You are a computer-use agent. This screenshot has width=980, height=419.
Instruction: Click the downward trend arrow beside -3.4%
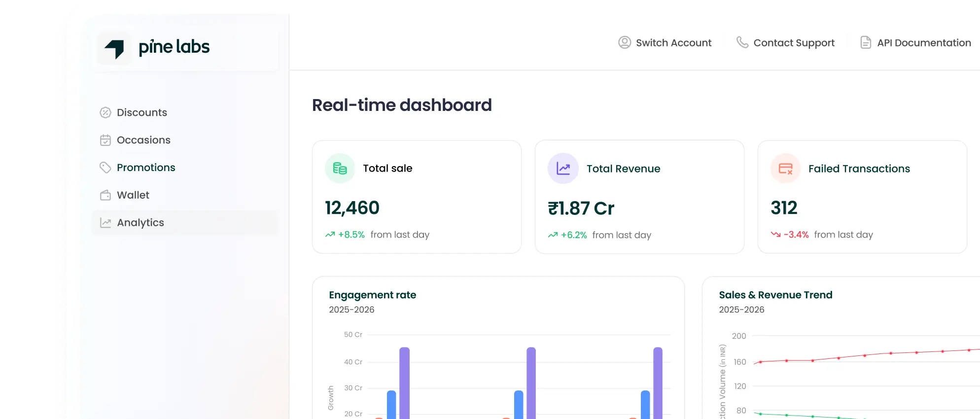click(x=776, y=235)
